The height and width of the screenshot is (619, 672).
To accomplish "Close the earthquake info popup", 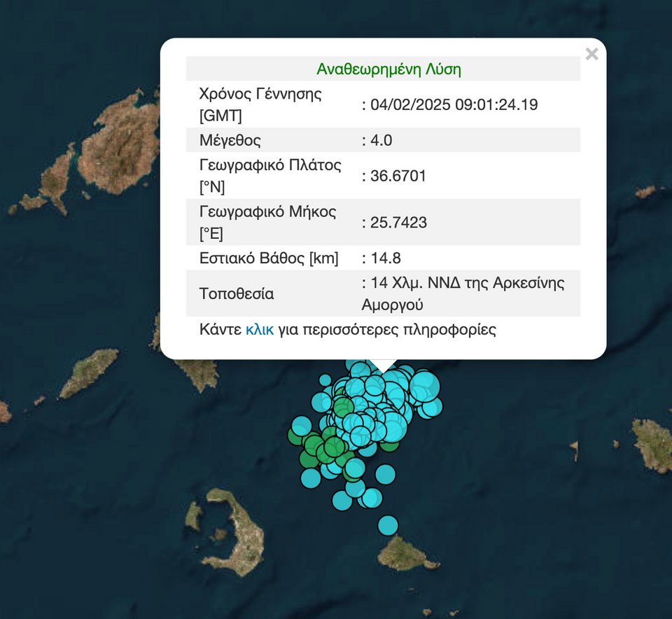I will tap(591, 54).
